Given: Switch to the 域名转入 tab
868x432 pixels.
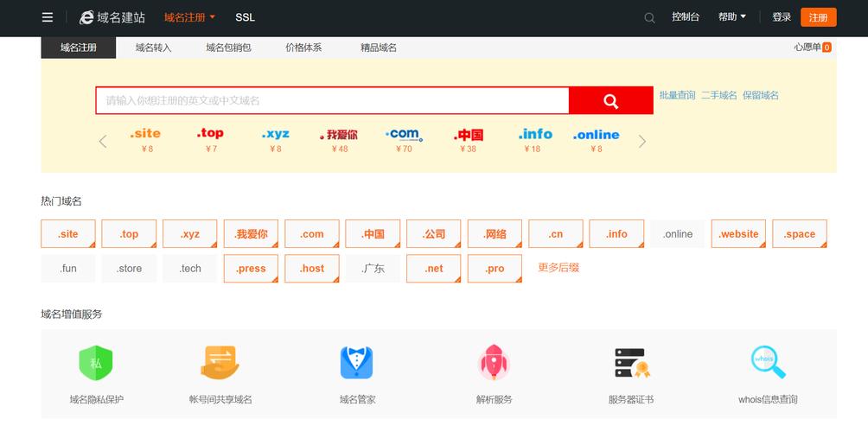Looking at the screenshot, I should click(x=153, y=48).
